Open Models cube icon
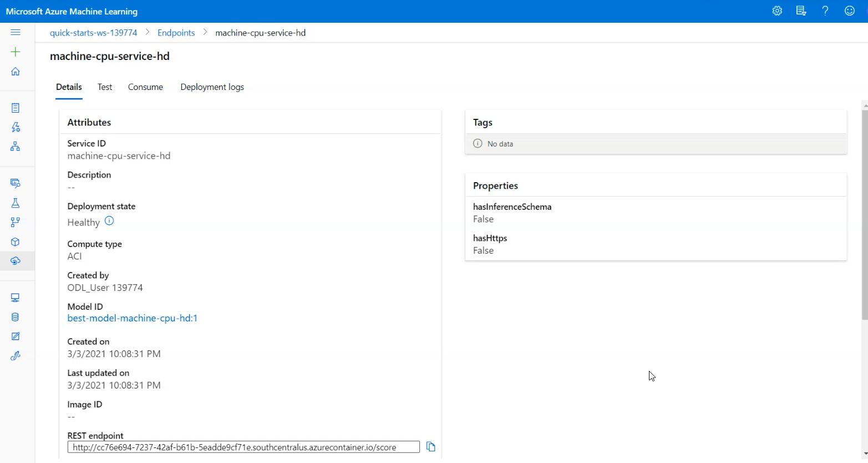The height and width of the screenshot is (463, 868). [x=16, y=242]
